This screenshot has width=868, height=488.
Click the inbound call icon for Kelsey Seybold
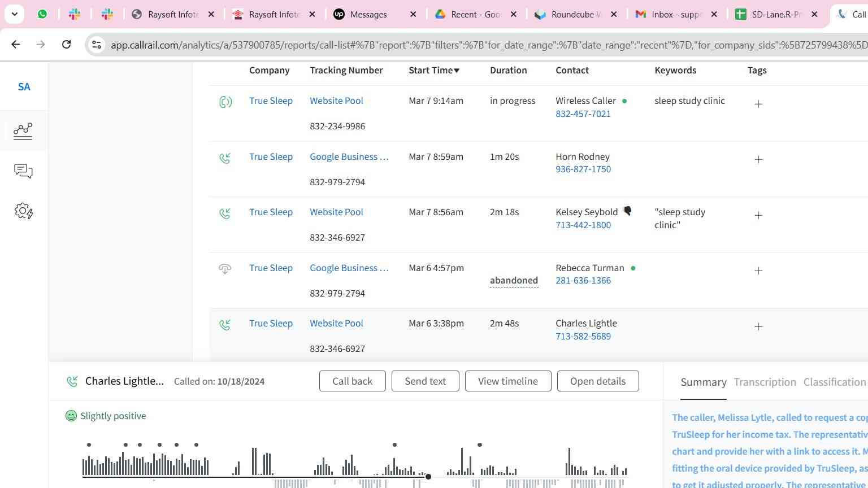(x=225, y=213)
